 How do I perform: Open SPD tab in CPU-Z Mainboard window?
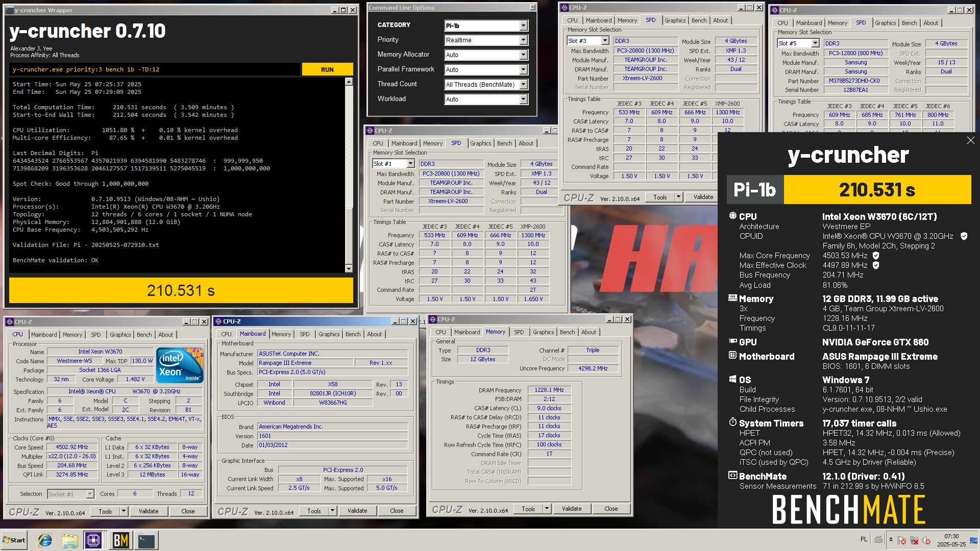(304, 334)
